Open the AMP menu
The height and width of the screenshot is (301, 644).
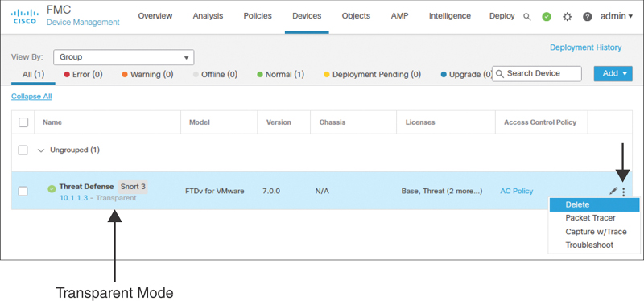click(399, 16)
